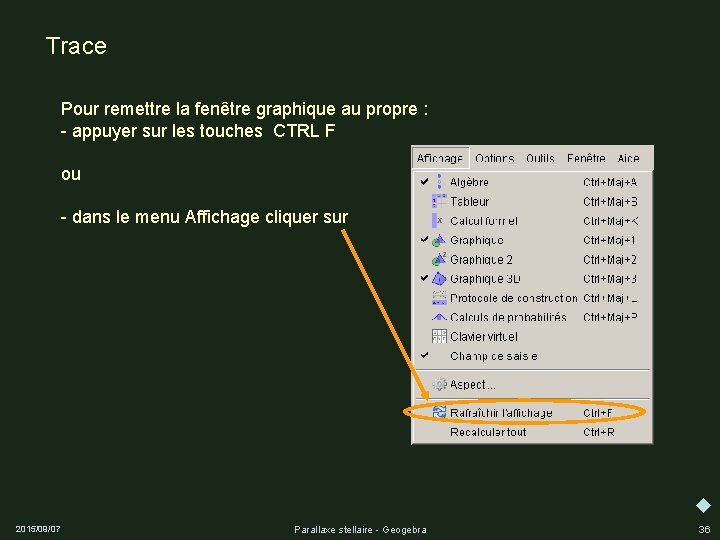Click the Graphique view icon
This screenshot has height=540, width=720.
[439, 240]
